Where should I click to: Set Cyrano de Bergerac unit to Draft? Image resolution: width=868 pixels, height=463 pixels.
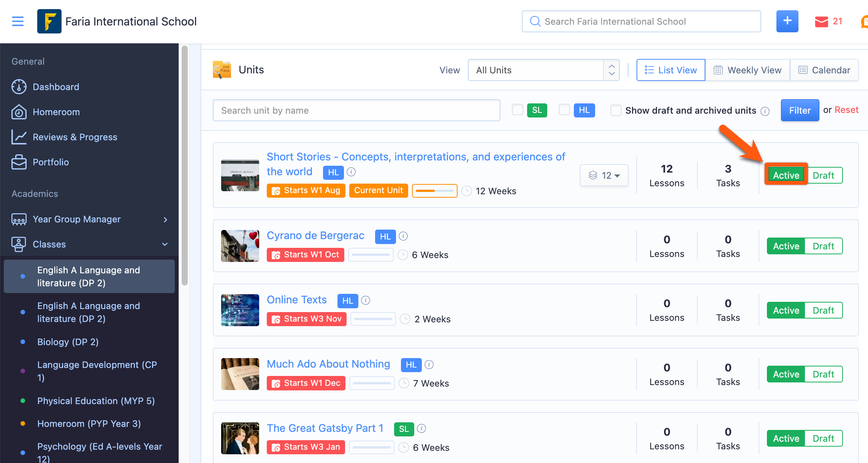[823, 246]
